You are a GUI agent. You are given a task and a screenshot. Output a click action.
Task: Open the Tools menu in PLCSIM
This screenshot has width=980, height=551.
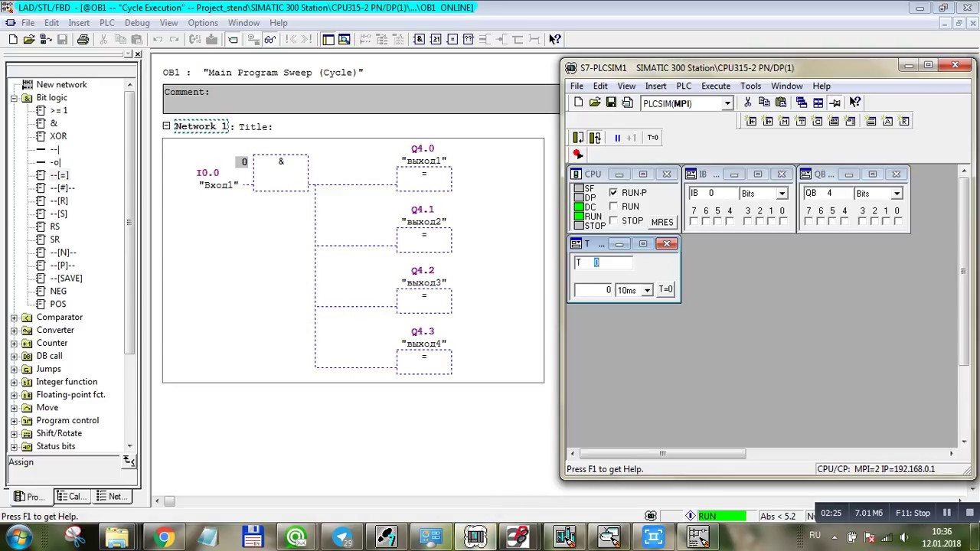tap(750, 86)
